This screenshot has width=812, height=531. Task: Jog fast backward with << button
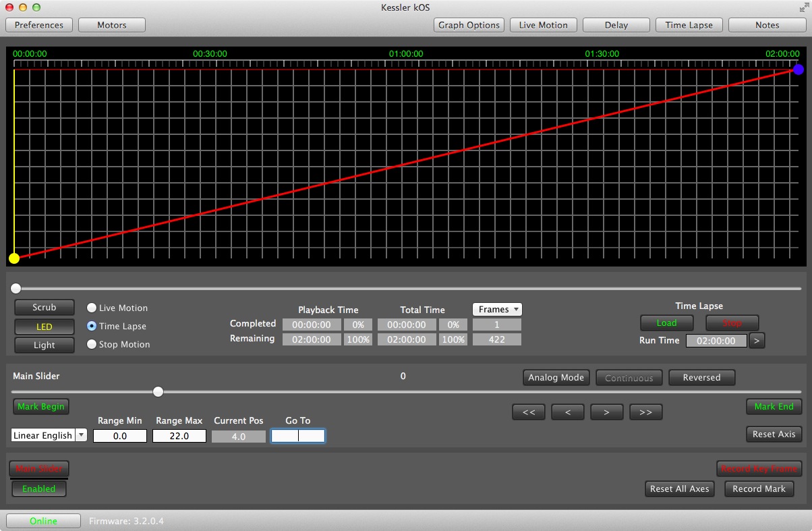tap(529, 412)
